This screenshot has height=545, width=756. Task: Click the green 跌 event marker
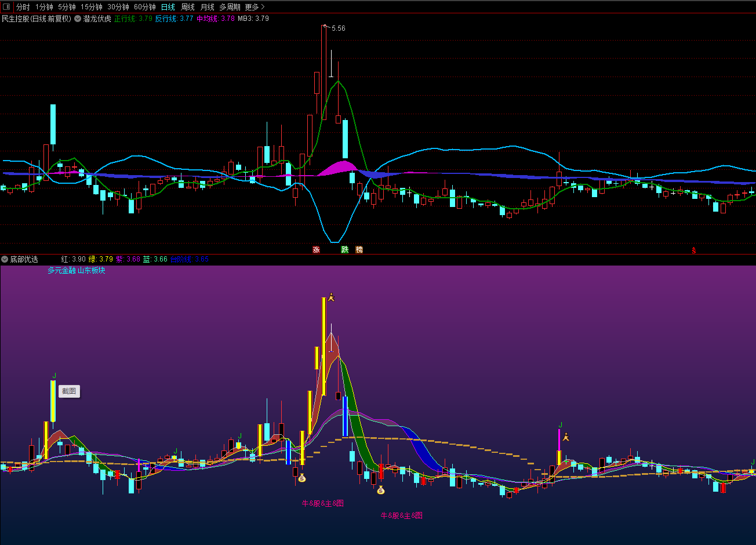tap(345, 250)
